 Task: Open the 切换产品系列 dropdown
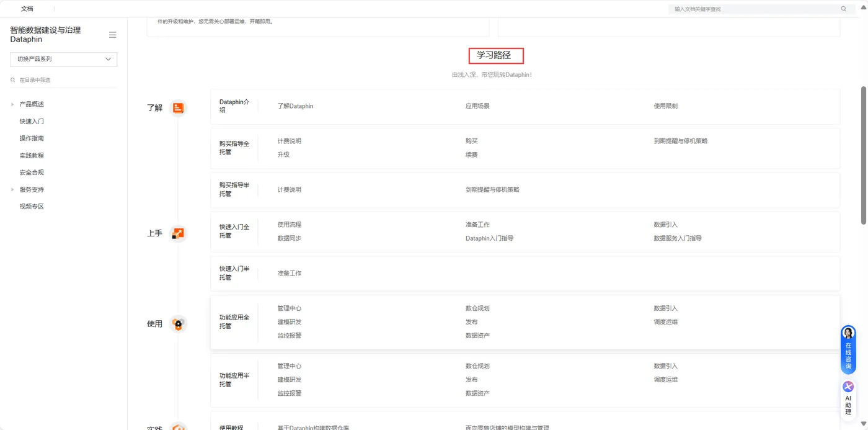(64, 59)
